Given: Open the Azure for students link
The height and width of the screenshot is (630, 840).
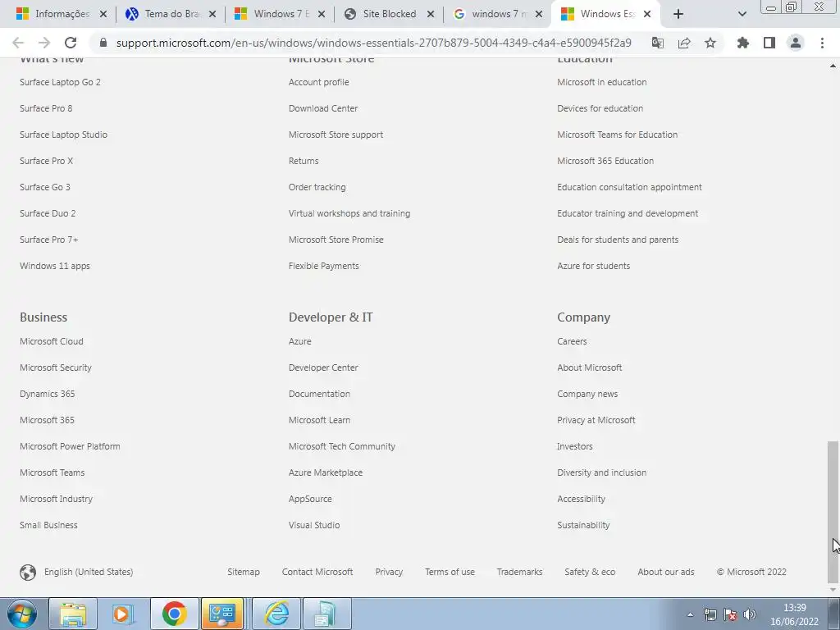Looking at the screenshot, I should 594,266.
